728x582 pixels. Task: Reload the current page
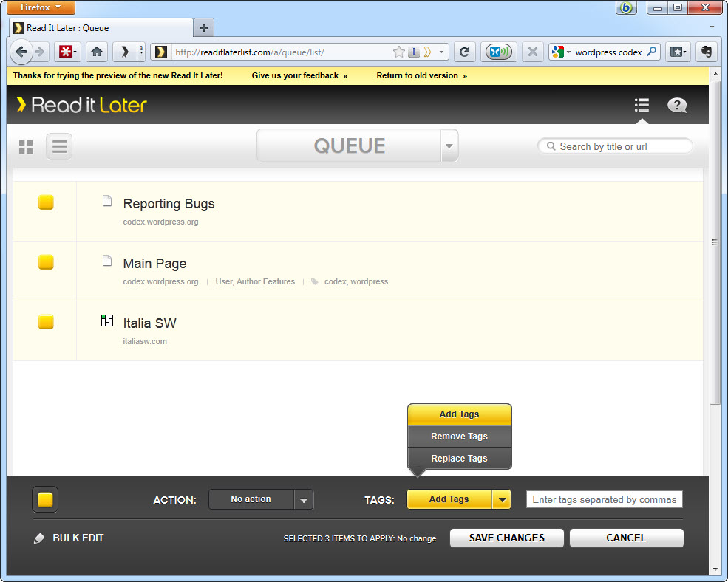[x=464, y=52]
